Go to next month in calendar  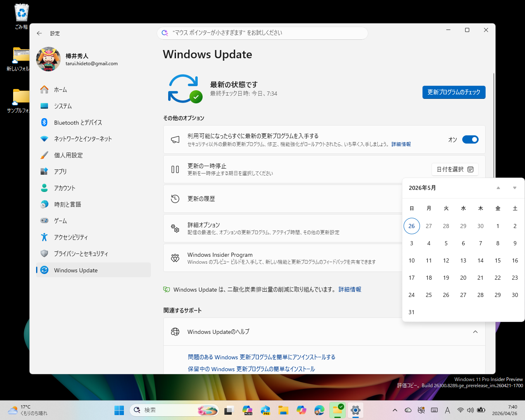pos(515,188)
